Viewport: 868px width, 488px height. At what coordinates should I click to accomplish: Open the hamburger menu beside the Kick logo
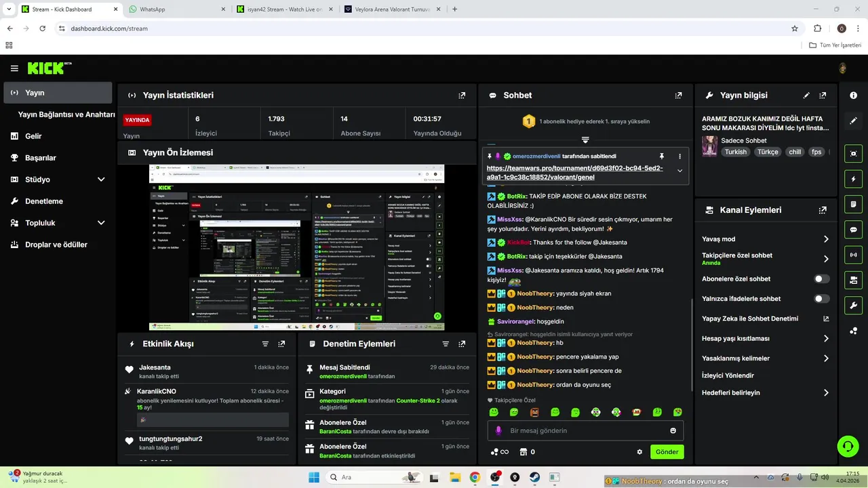tap(14, 68)
